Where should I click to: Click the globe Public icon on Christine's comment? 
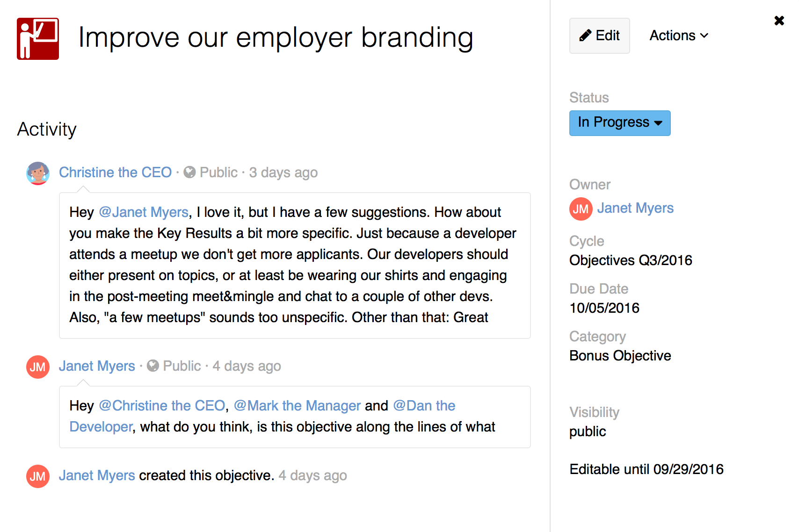pos(189,172)
